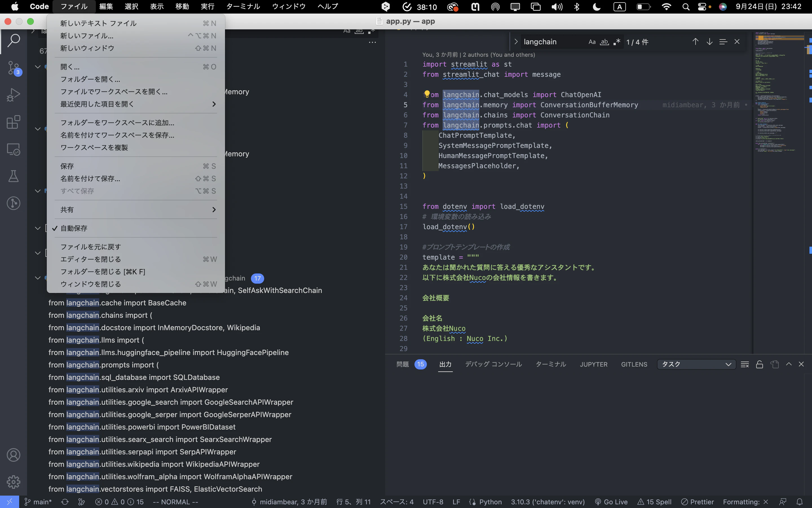This screenshot has width=812, height=508.
Task: Synchronize changes in status bar
Action: [x=65, y=502]
